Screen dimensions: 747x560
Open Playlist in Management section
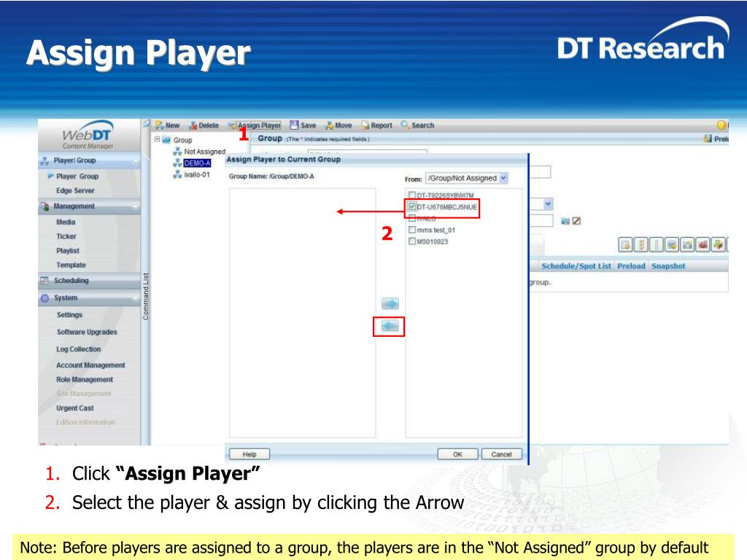[68, 251]
